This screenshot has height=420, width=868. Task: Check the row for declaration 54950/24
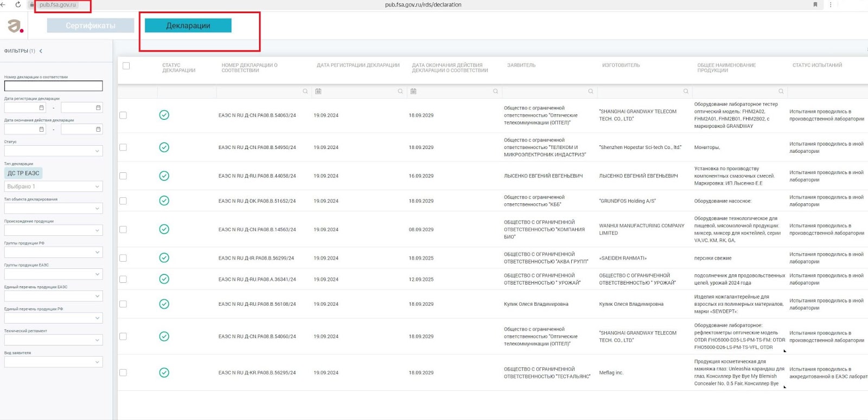(x=123, y=147)
